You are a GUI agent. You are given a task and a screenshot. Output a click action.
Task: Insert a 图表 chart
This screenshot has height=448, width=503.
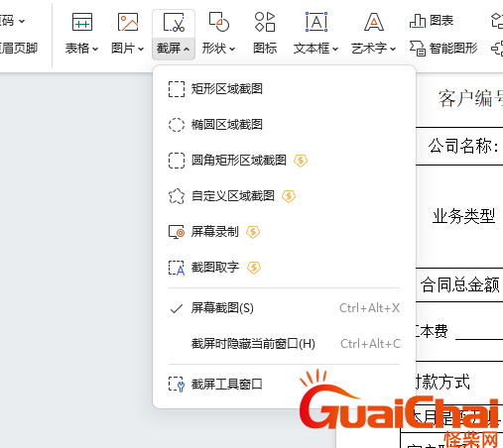coord(432,21)
